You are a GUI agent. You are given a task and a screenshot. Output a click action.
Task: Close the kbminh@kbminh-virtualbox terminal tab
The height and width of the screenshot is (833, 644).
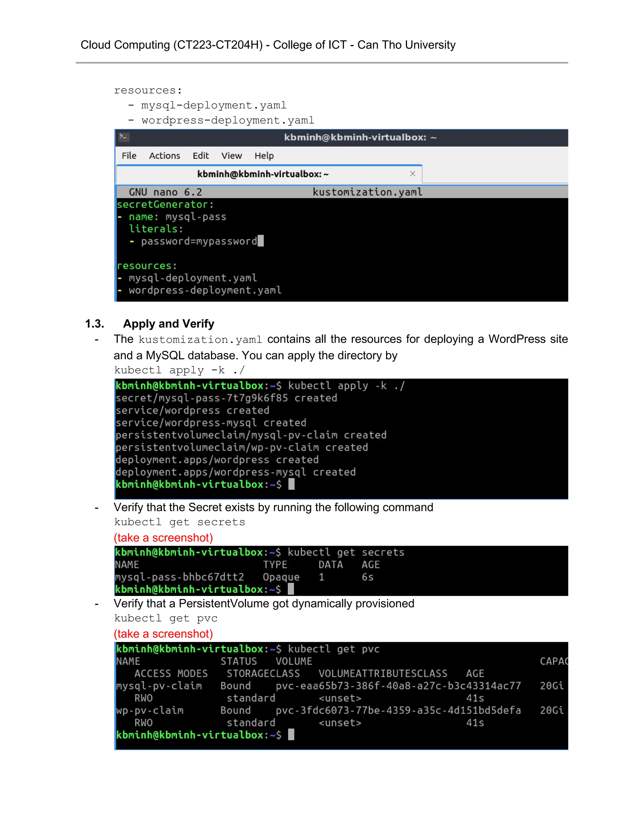tap(413, 174)
